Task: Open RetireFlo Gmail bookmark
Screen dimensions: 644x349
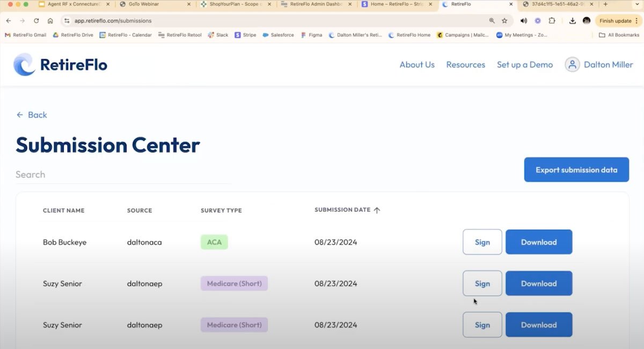Action: (25, 35)
